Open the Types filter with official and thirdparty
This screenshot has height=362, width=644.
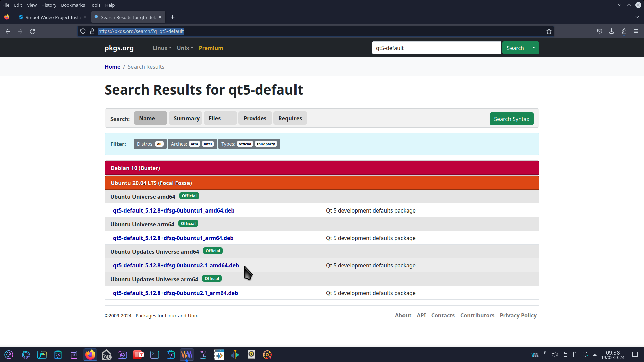click(x=249, y=144)
